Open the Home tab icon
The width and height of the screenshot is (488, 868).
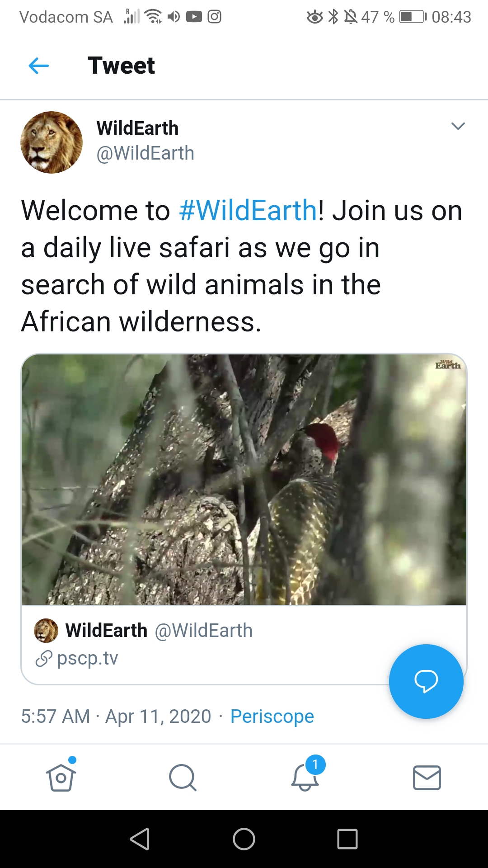coord(61,777)
